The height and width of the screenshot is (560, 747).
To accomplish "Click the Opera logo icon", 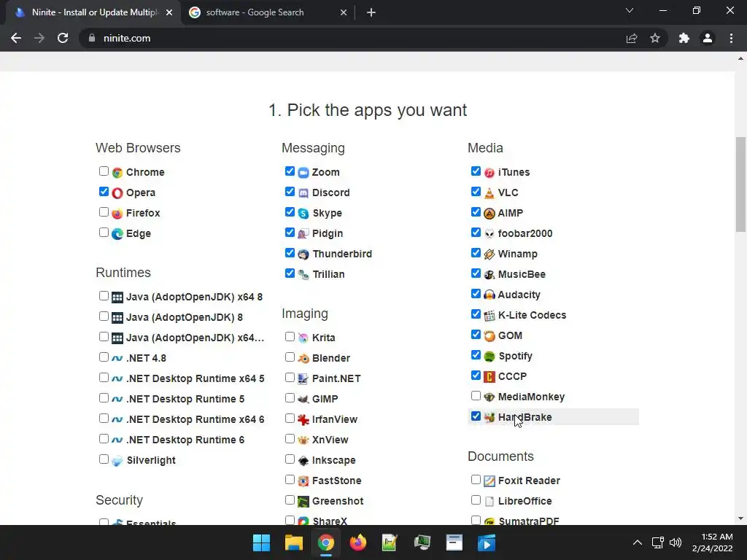I will 117,192.
